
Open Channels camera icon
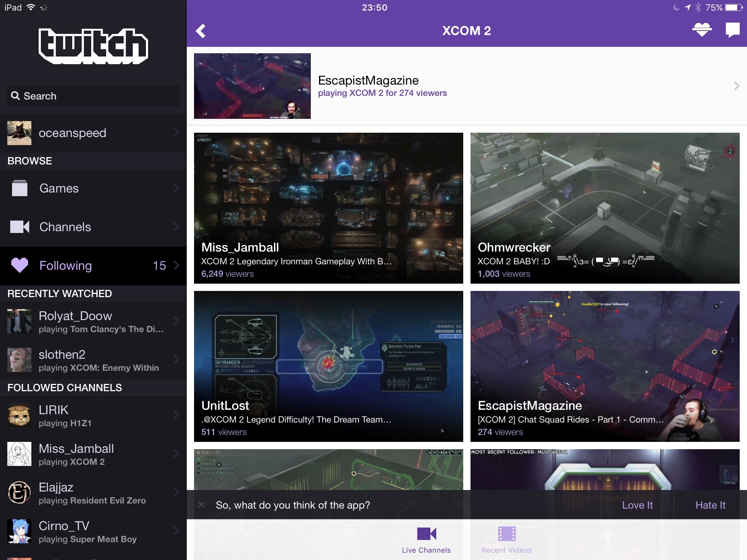coord(20,227)
